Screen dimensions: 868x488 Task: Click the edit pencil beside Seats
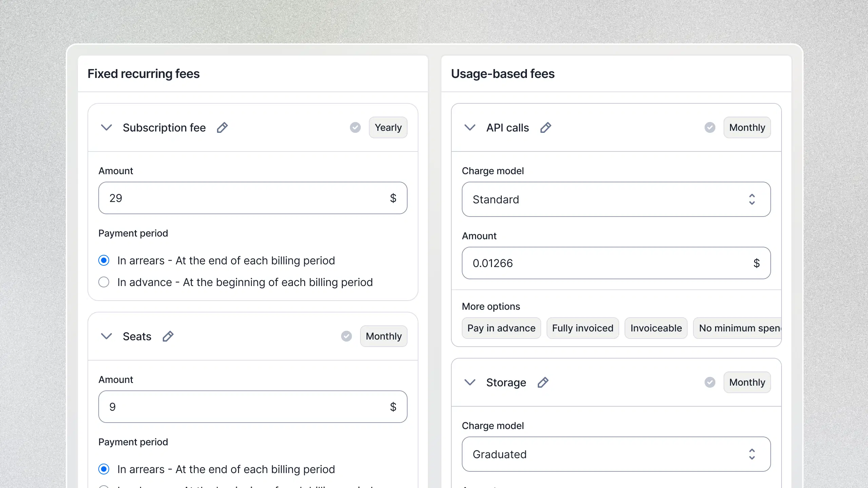click(x=168, y=336)
